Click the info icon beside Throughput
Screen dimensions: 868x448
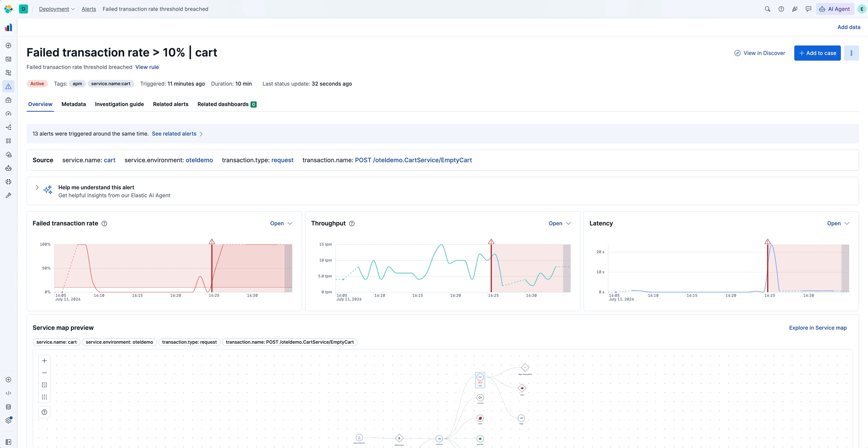click(352, 224)
